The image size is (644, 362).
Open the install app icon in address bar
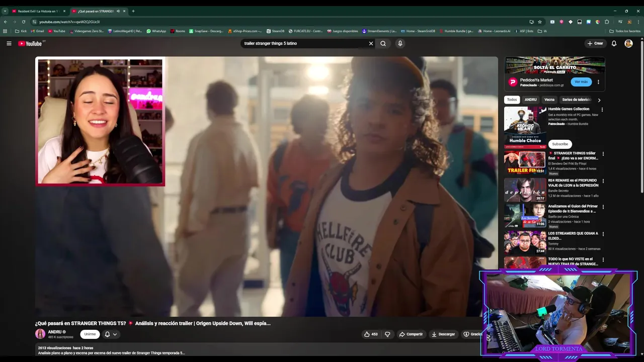coord(531,22)
